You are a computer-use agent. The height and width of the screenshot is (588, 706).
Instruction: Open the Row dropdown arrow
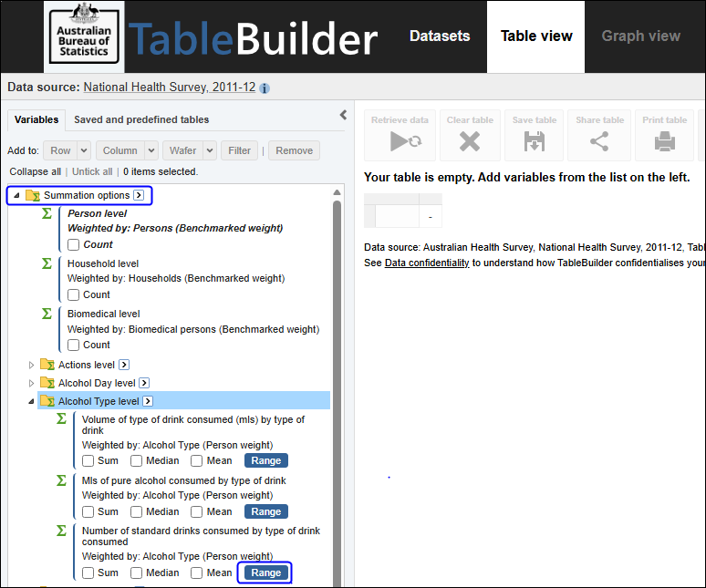pos(84,150)
